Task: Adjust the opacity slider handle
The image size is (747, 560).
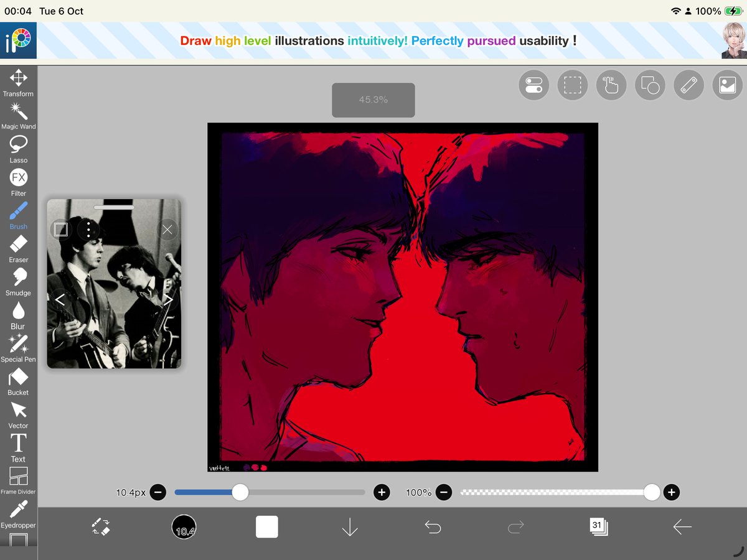Action: pos(652,493)
